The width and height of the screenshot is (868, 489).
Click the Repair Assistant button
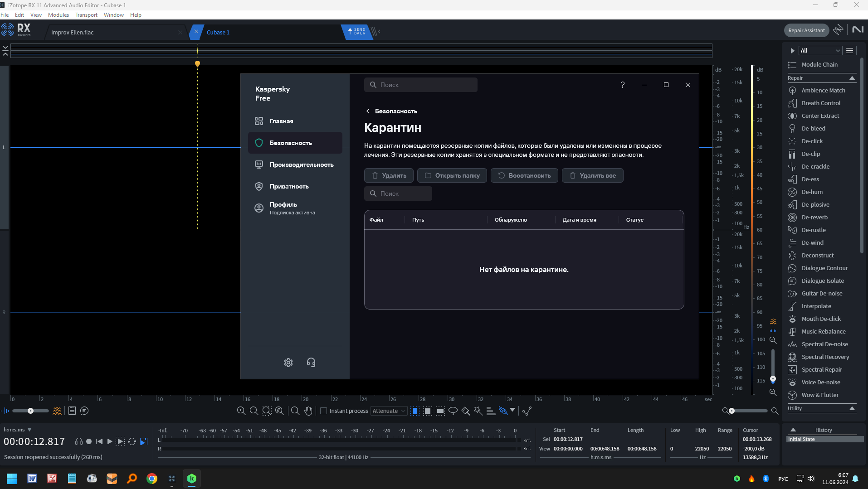click(x=806, y=30)
